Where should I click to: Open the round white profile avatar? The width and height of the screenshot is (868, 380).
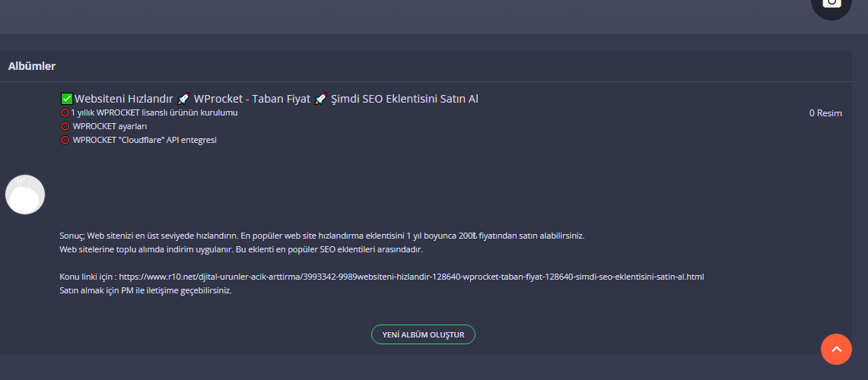coord(25,194)
